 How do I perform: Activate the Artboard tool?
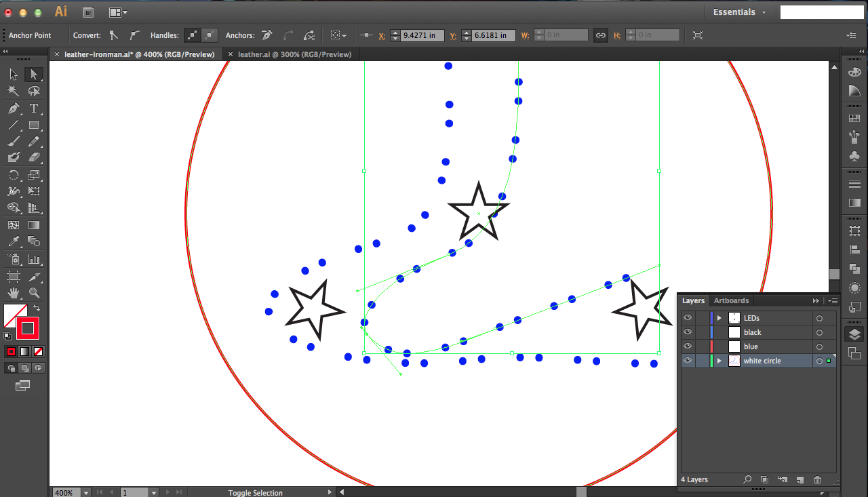pyautogui.click(x=14, y=277)
